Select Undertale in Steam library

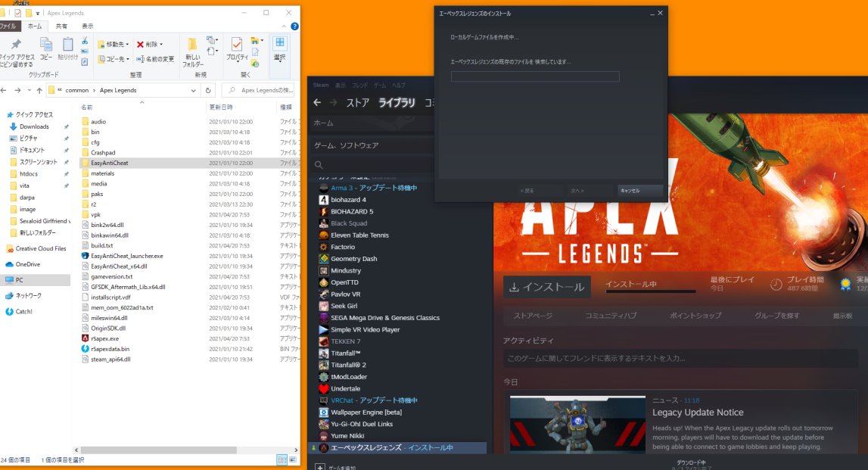pos(345,388)
